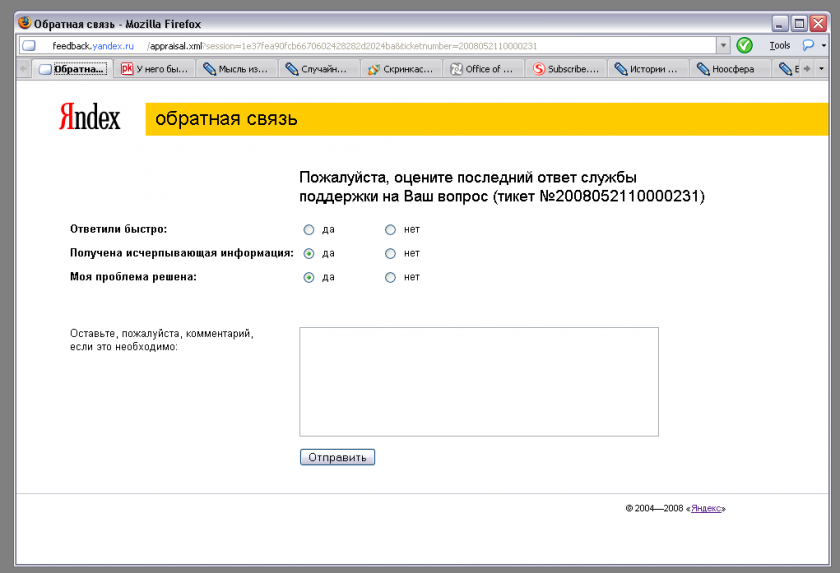Maximize the Firefox window

(799, 24)
